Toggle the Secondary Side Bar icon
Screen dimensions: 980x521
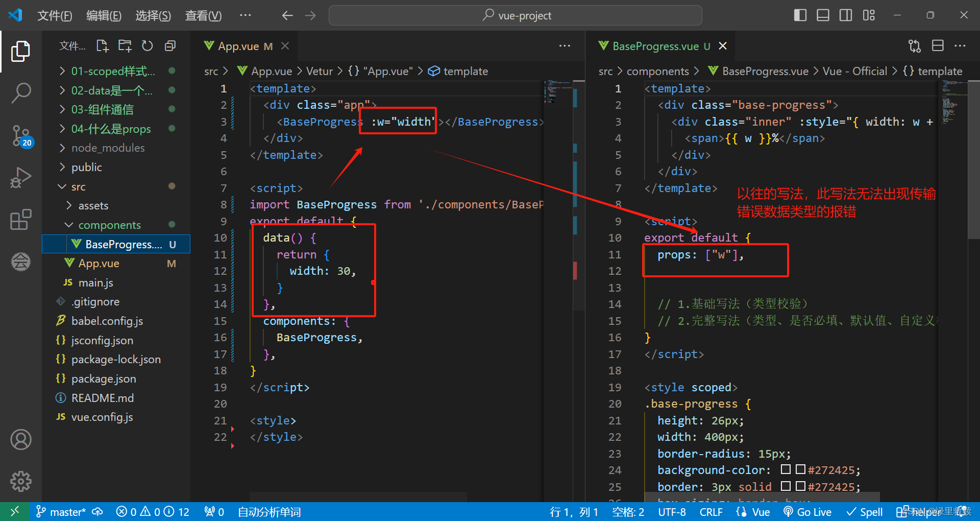845,15
